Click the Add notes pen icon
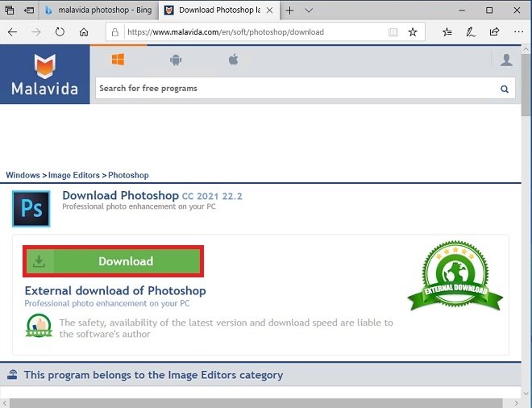The height and width of the screenshot is (408, 532). click(x=471, y=32)
